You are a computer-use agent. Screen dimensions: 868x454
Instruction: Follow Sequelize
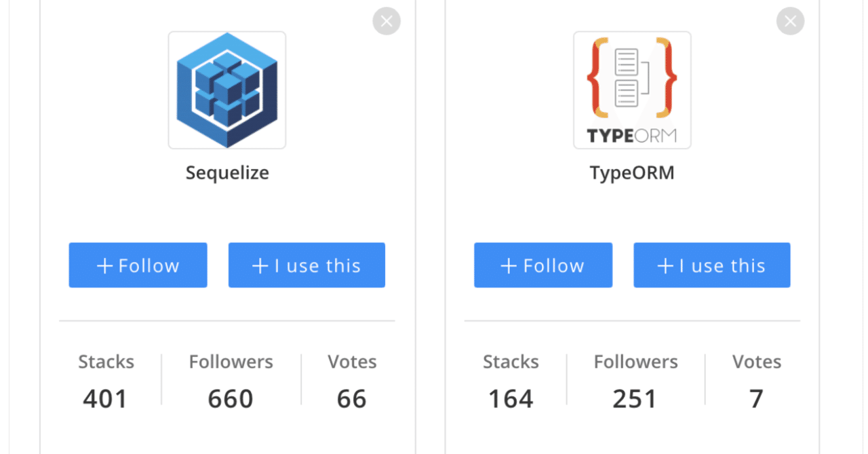(138, 265)
